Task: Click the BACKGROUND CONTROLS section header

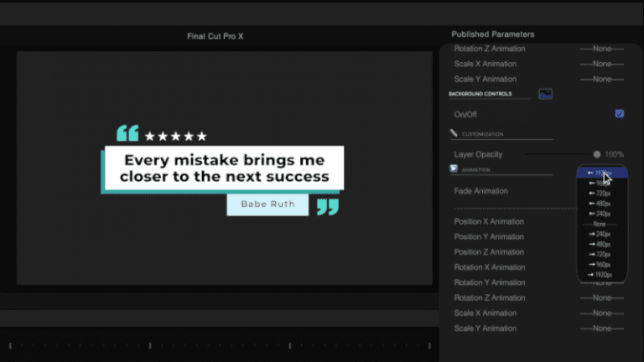Action: (x=480, y=94)
